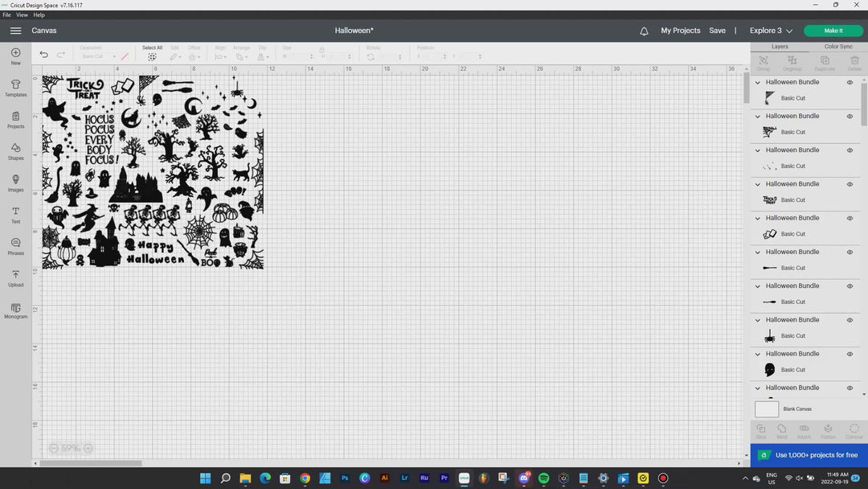Toggle eye icon on the third Halloween Bundle layer
This screenshot has width=868, height=489.
click(850, 150)
